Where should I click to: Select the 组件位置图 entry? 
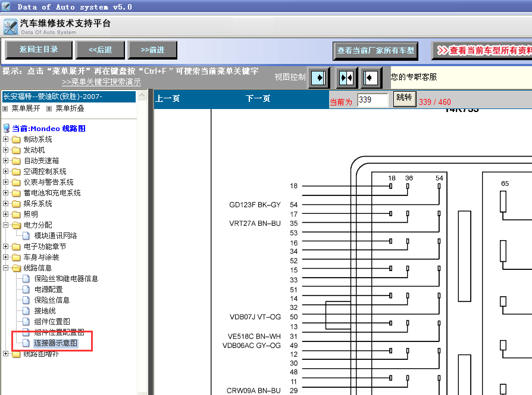(52, 322)
